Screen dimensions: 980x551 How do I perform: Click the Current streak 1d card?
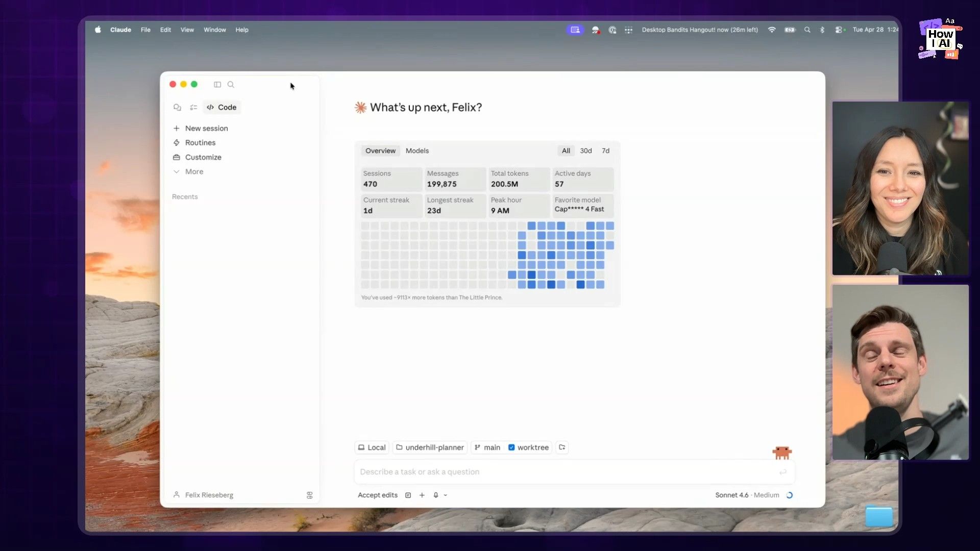[391, 206]
